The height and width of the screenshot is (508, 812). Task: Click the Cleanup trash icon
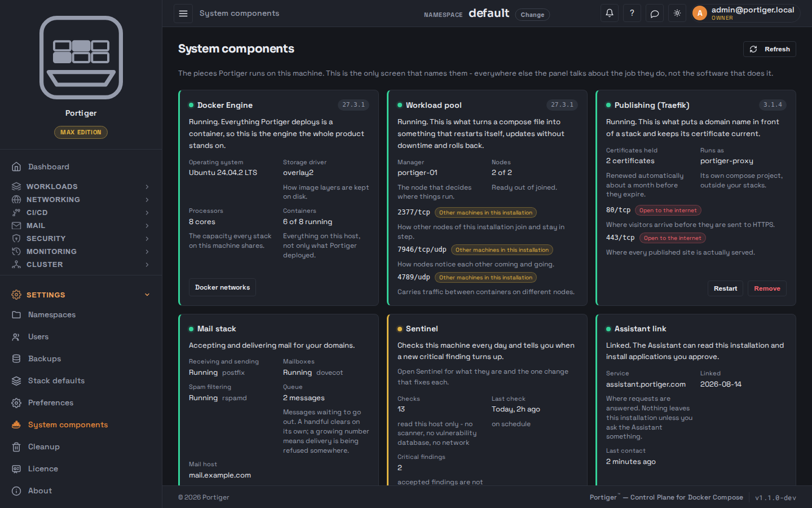coord(16,446)
